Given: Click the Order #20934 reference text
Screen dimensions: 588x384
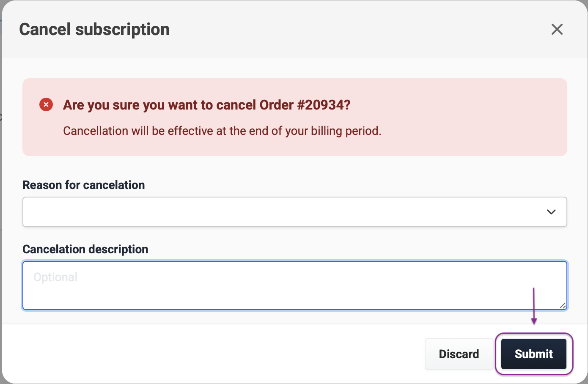Looking at the screenshot, I should (305, 105).
